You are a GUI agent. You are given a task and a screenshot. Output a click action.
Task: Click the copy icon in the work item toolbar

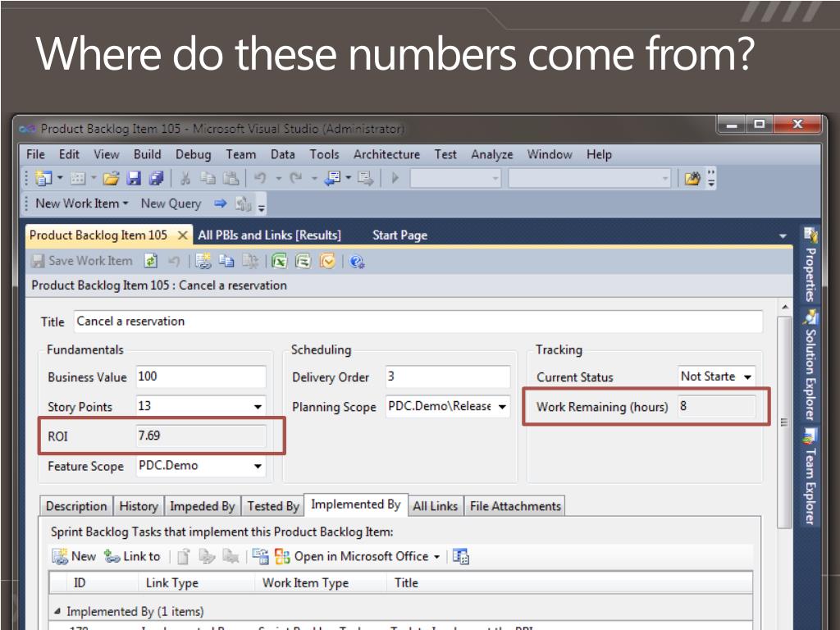coord(226,262)
